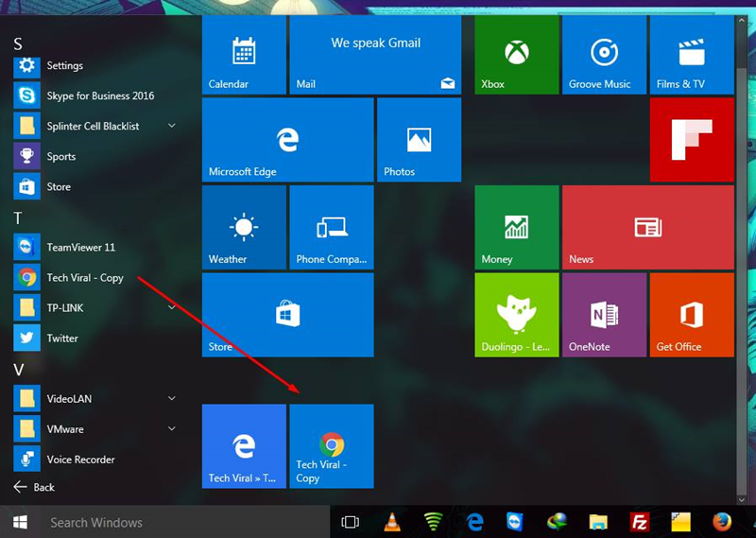Open TeamViewer from the taskbar
This screenshot has width=756, height=538.
[x=515, y=522]
